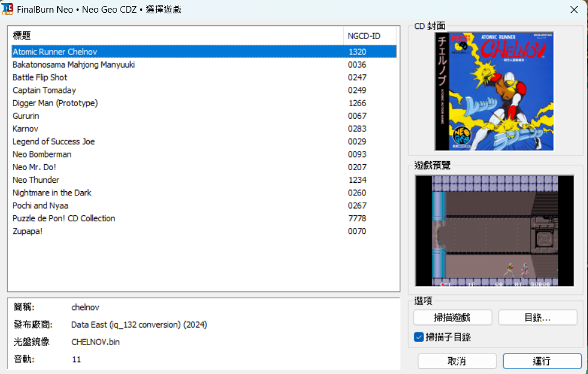Click the game preview screenshot
588x374 pixels.
(x=495, y=230)
